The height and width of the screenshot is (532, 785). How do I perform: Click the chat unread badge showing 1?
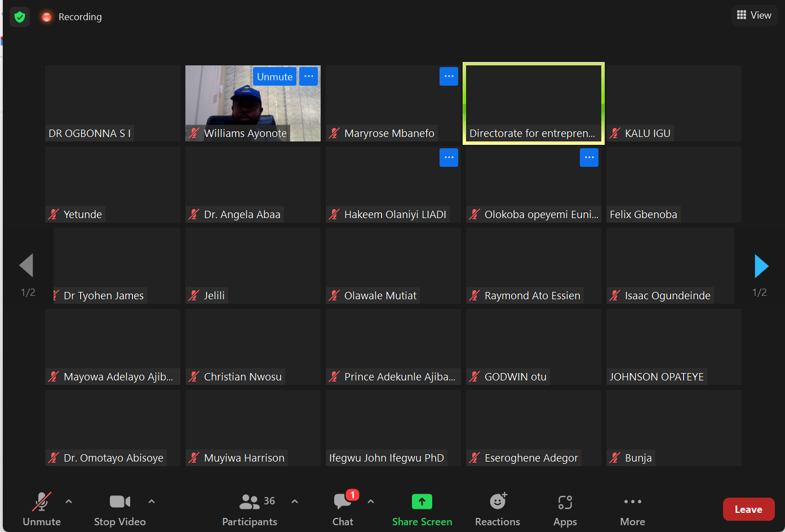352,495
